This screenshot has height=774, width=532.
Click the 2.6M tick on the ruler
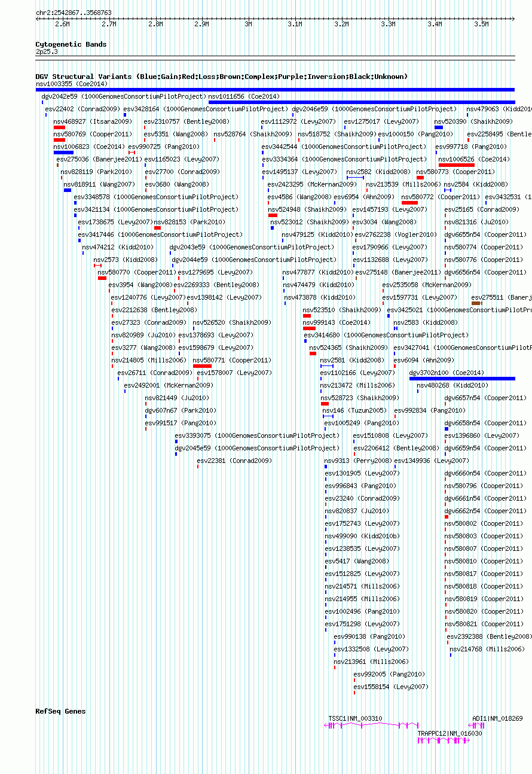[x=62, y=24]
